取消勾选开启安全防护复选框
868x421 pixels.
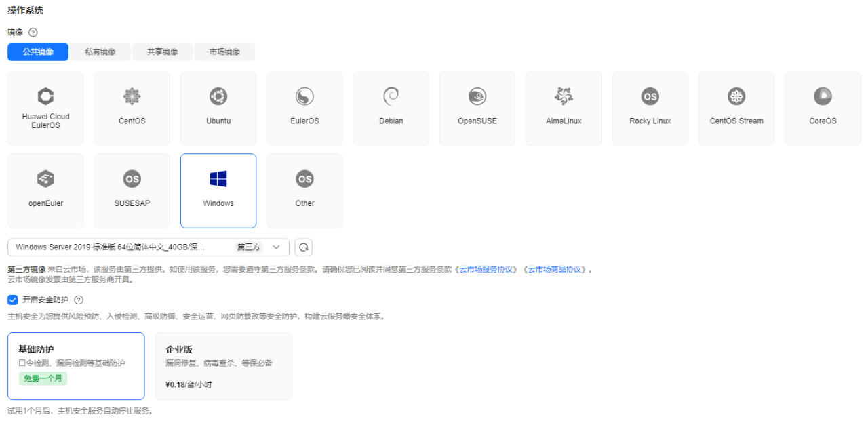pos(12,300)
